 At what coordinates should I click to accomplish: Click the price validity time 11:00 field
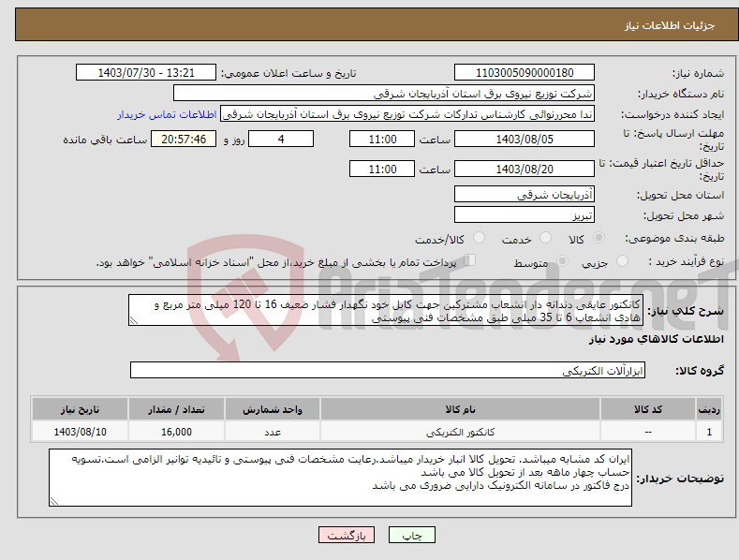pyautogui.click(x=382, y=169)
